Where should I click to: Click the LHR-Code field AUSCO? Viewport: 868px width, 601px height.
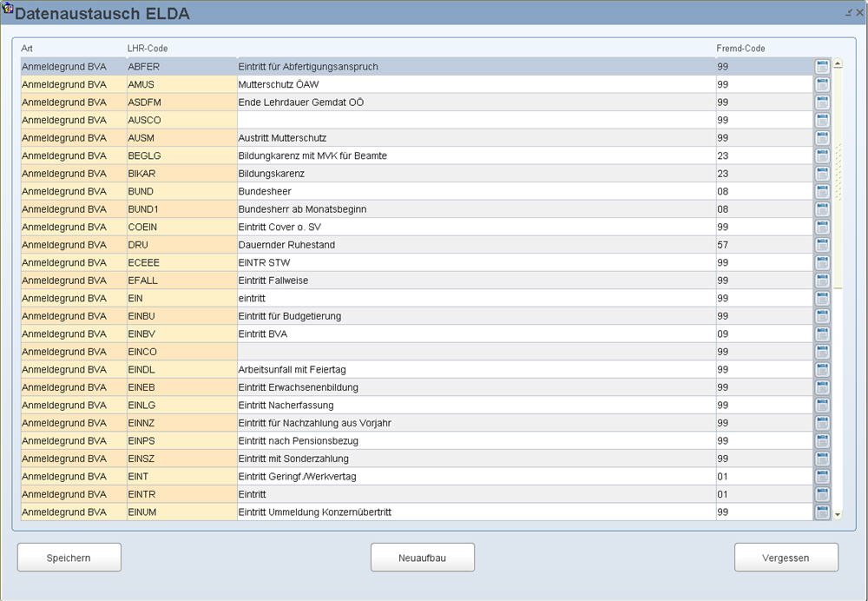(x=181, y=120)
